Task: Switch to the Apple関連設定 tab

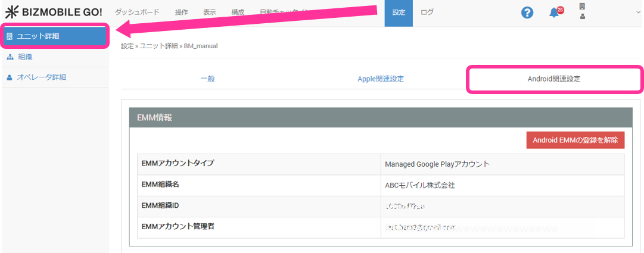Action: (381, 79)
